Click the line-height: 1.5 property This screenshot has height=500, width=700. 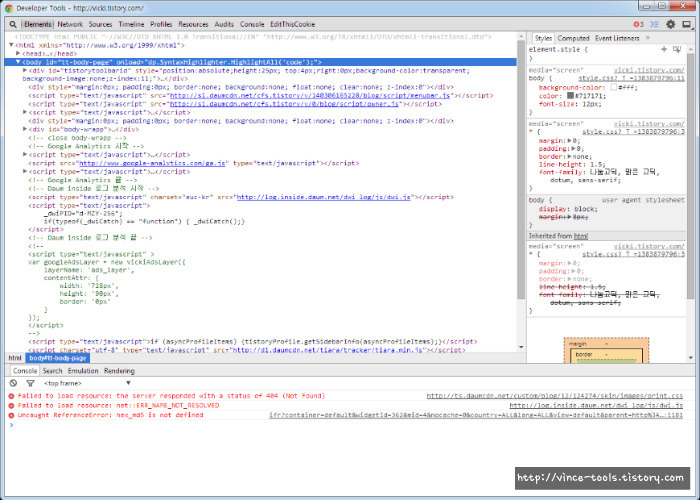572,165
